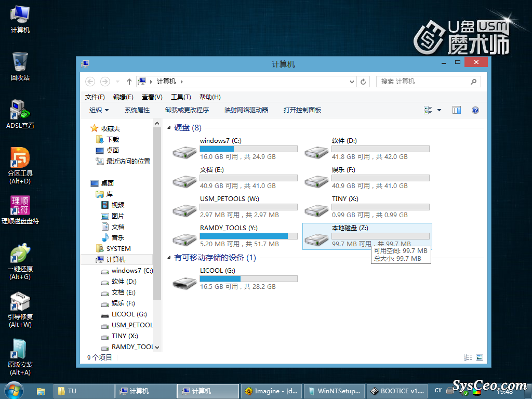Collapse the 硬盘 (8) group
Screen dimensions: 532x399
tap(169, 128)
